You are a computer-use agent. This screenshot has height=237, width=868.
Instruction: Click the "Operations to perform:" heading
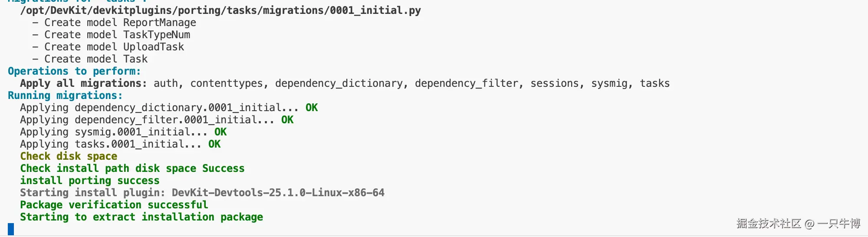click(x=74, y=71)
